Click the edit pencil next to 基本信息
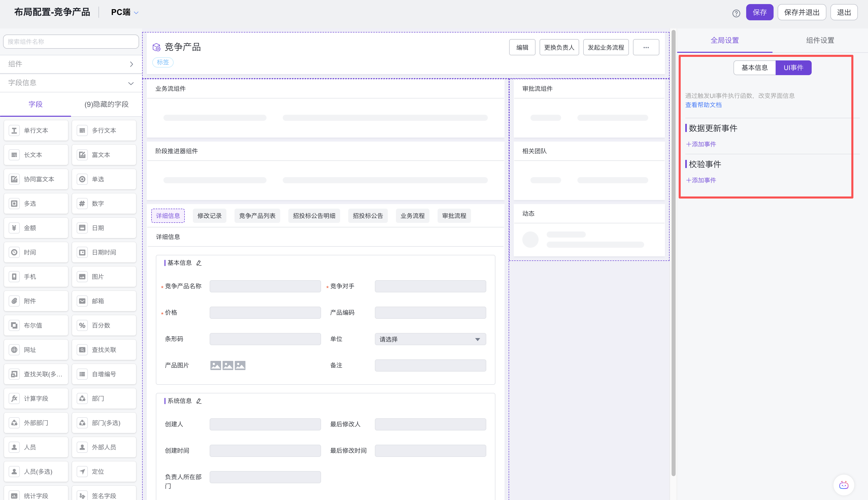 point(199,263)
